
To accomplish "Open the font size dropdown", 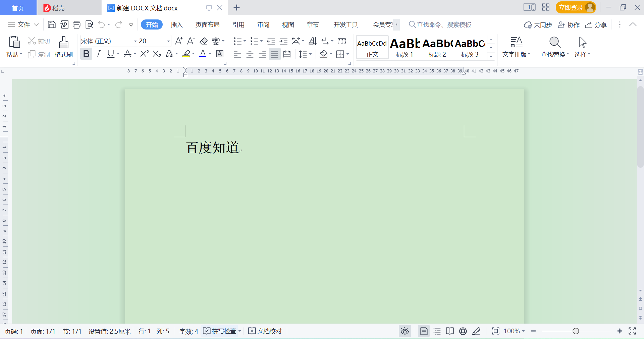I will click(168, 41).
